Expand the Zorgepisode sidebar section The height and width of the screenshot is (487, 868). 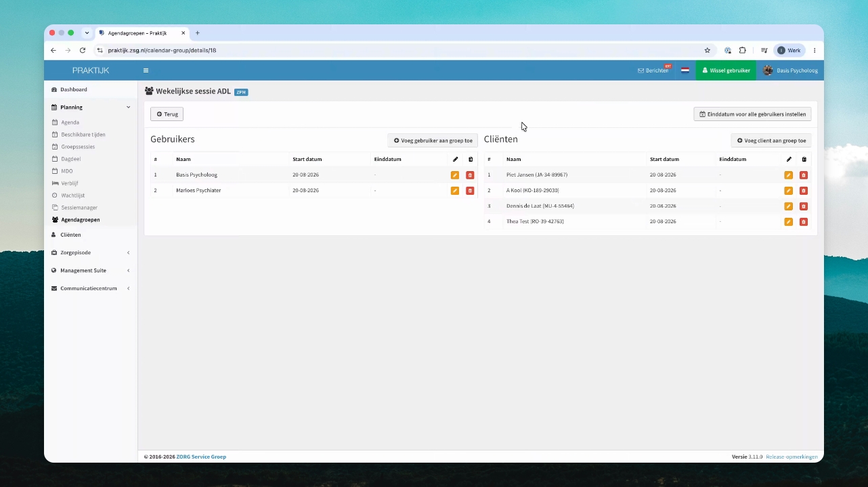tap(91, 252)
